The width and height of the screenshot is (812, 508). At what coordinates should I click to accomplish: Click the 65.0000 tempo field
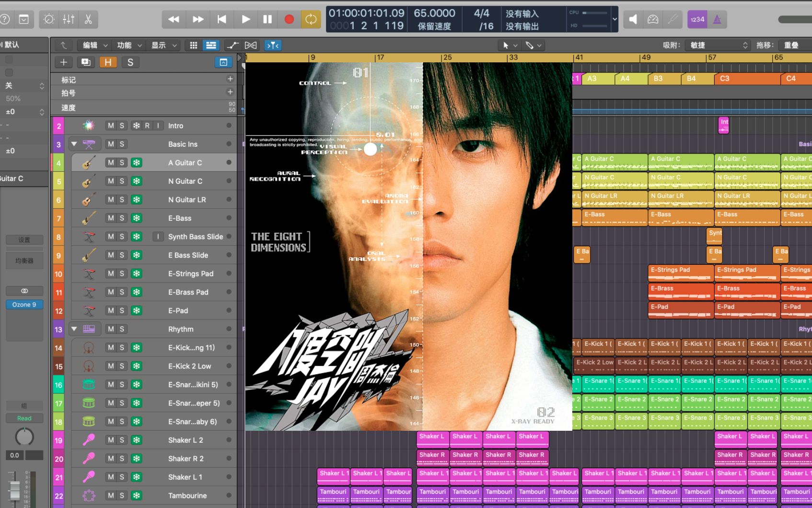[434, 13]
